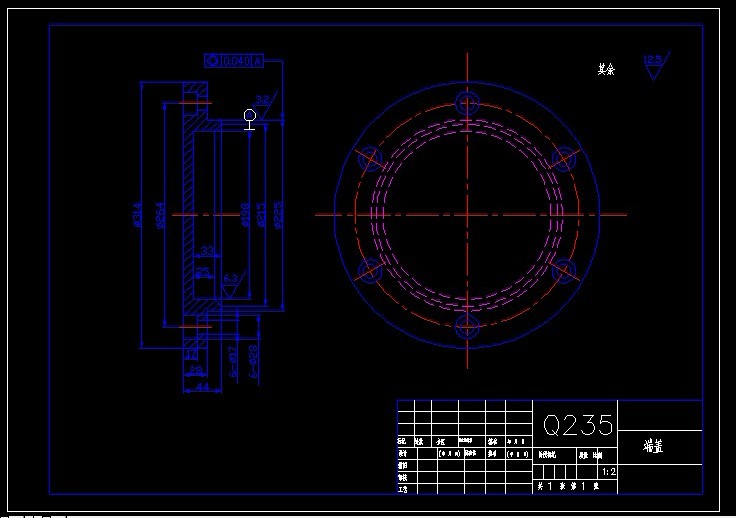Select the lower-left bolt hole circle

pyautogui.click(x=370, y=271)
